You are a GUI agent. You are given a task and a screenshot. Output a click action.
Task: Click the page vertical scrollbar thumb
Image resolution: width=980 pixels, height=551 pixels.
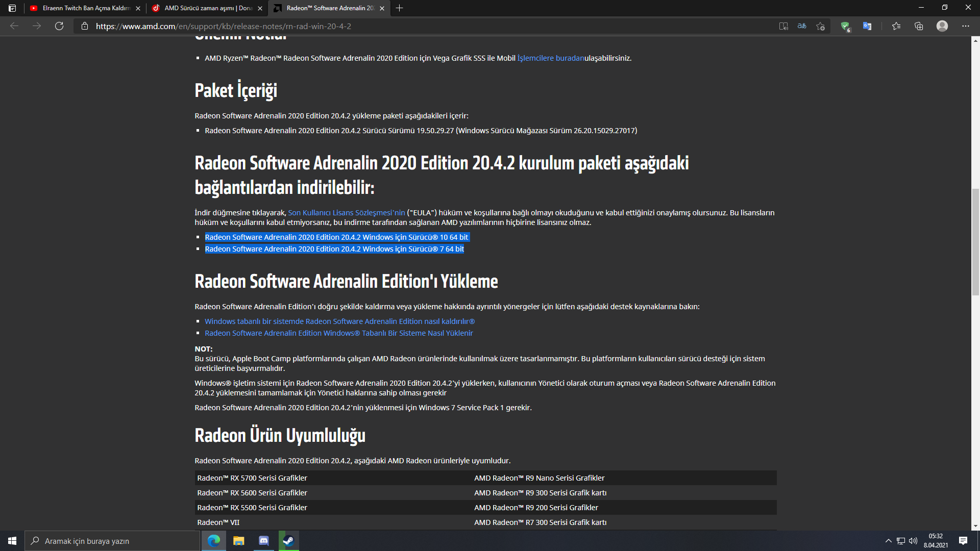pos(975,242)
